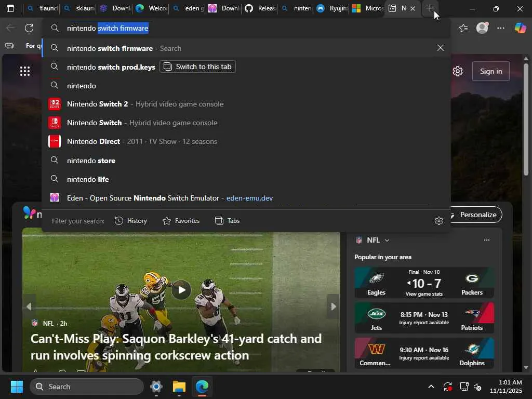Select the plain 'nintendo' suggestion
Image resolution: width=532 pixels, height=399 pixels.
point(246,86)
